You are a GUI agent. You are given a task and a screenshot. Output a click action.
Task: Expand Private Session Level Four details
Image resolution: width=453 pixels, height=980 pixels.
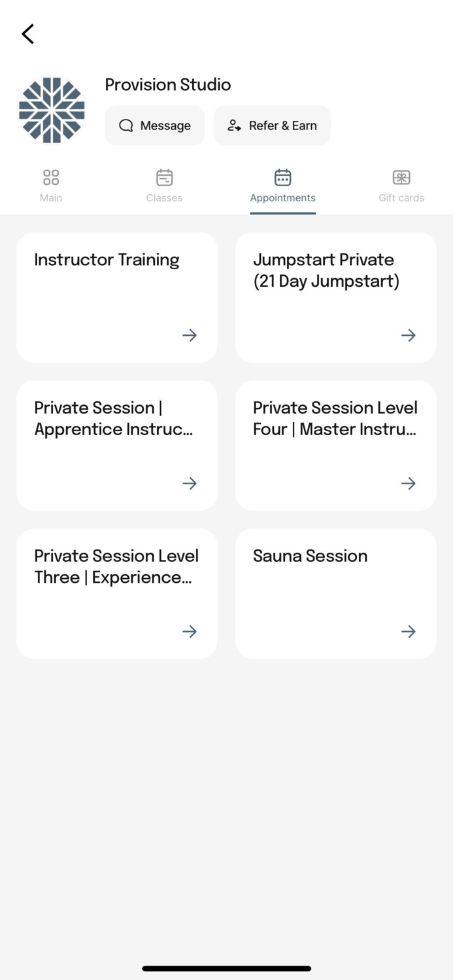tap(407, 483)
